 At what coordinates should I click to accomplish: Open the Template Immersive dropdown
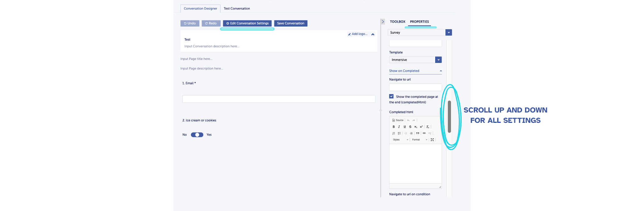click(415, 60)
